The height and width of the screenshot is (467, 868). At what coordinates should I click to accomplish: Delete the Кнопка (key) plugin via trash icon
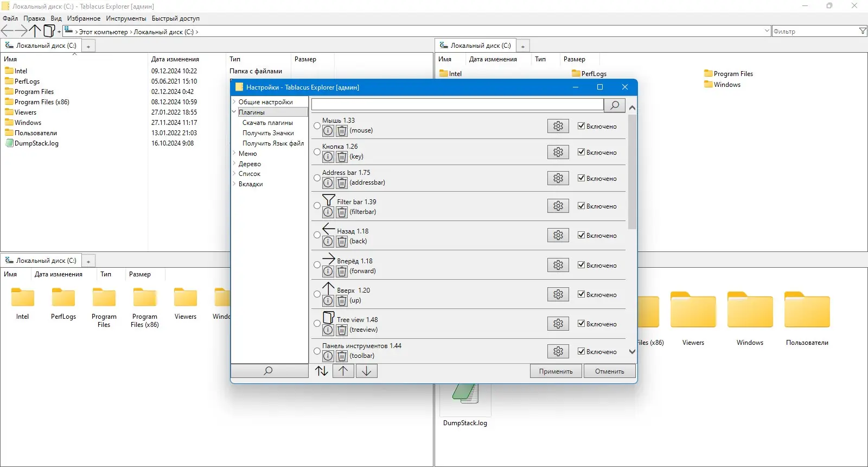(x=342, y=156)
